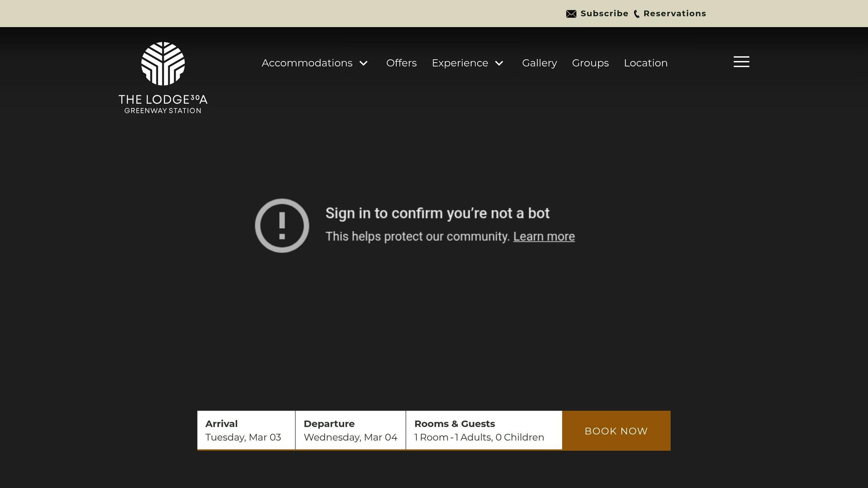This screenshot has width=868, height=488.
Task: Click the envelope icon beside Subscribe
Action: point(571,14)
